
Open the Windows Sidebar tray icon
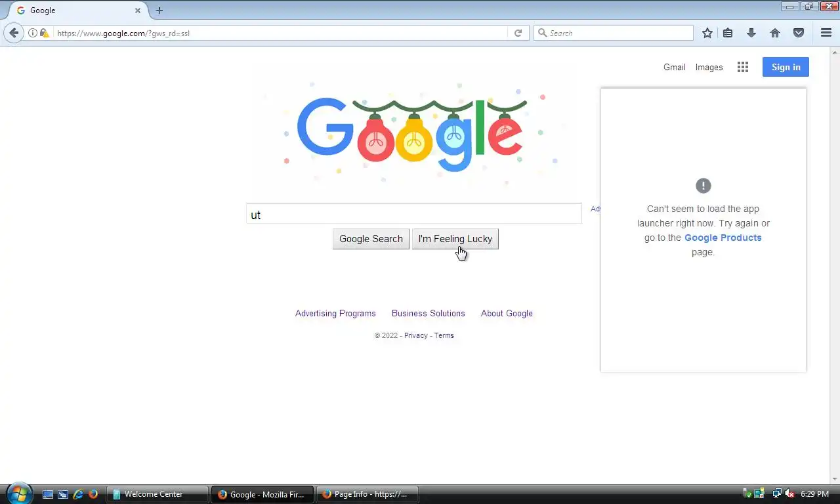[759, 493]
